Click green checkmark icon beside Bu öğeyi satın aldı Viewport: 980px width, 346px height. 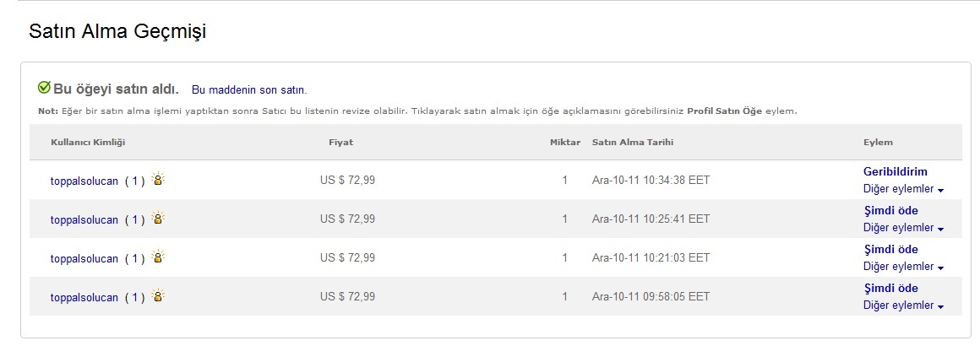[x=44, y=88]
